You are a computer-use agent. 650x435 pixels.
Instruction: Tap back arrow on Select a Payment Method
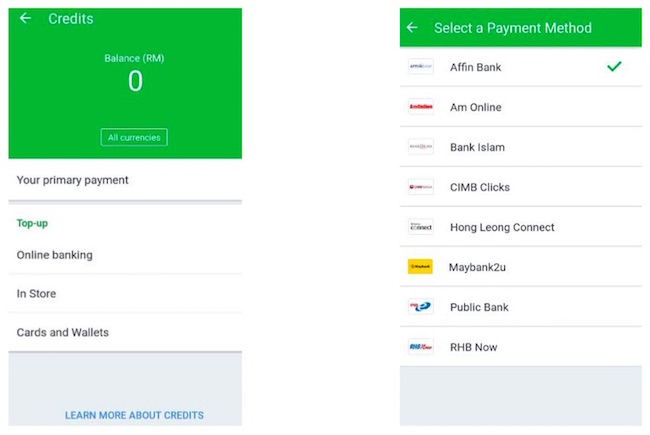[412, 27]
